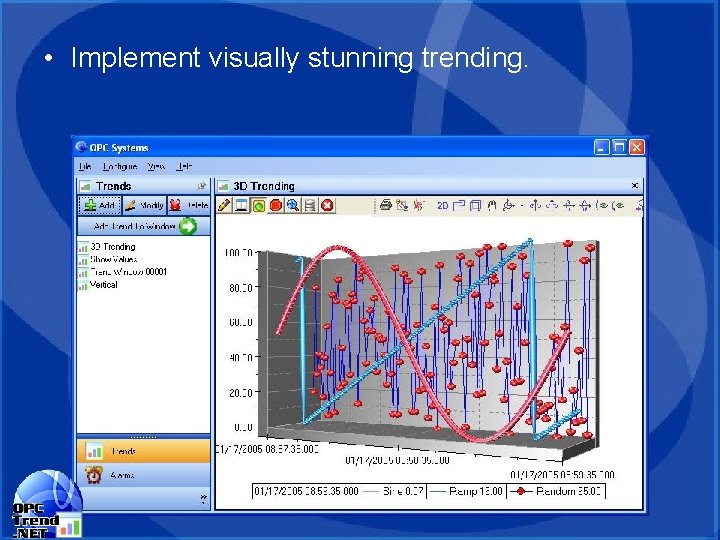Click the yellow pencil edit icon in chart toolbar
The image size is (720, 540).
point(224,205)
